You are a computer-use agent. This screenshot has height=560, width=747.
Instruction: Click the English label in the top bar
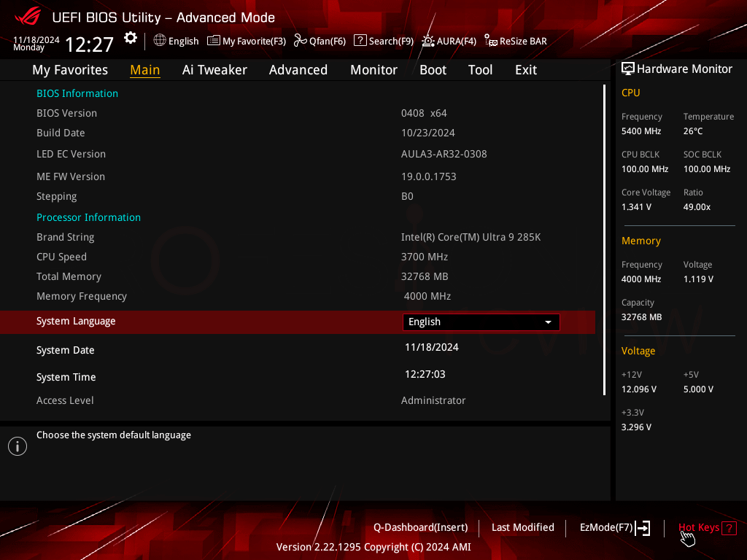183,41
